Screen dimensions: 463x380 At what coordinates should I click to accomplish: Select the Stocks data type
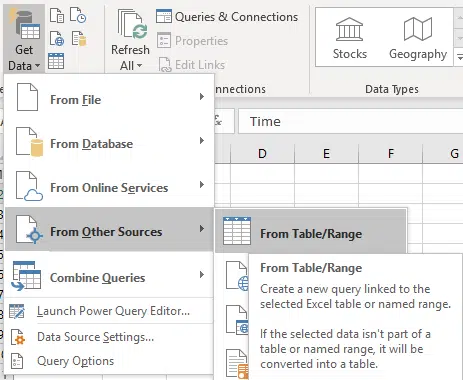(x=349, y=38)
